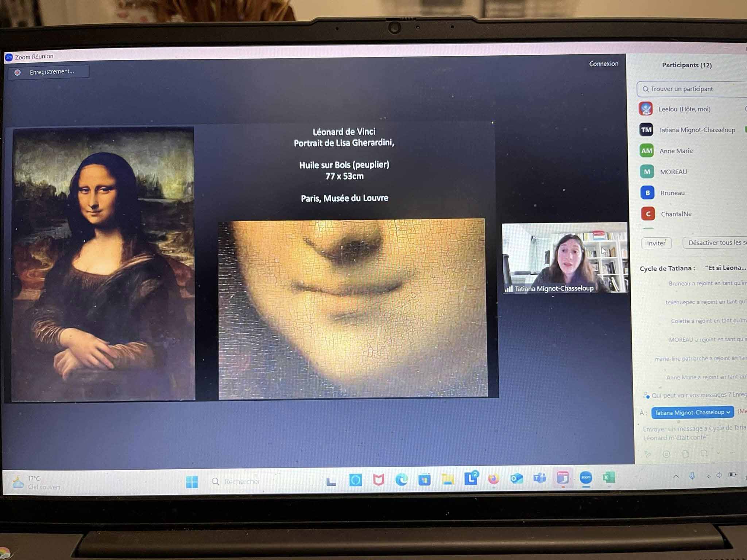Open the L app with badge 2
The image size is (747, 560).
pos(471,478)
